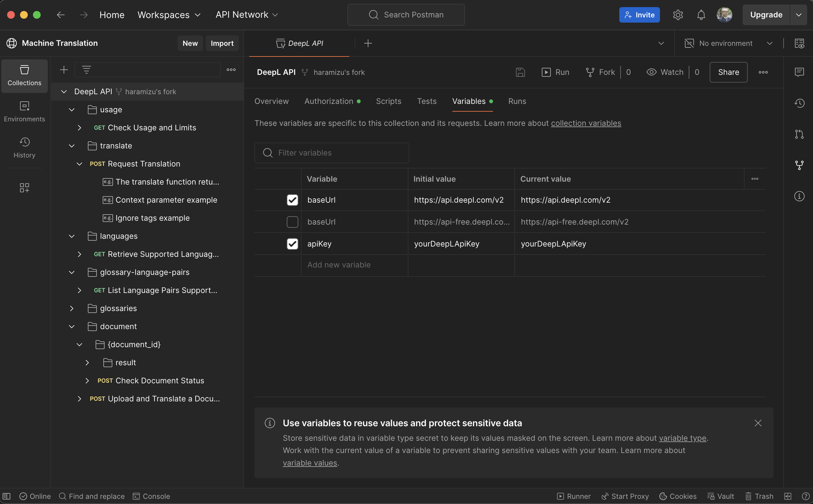Open the configure workspace sidebar icon
The width and height of the screenshot is (813, 504).
(x=24, y=188)
